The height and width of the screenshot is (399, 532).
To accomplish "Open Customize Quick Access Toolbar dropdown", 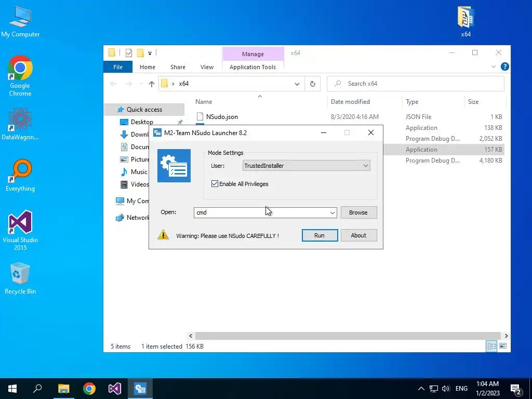I will coord(150,53).
